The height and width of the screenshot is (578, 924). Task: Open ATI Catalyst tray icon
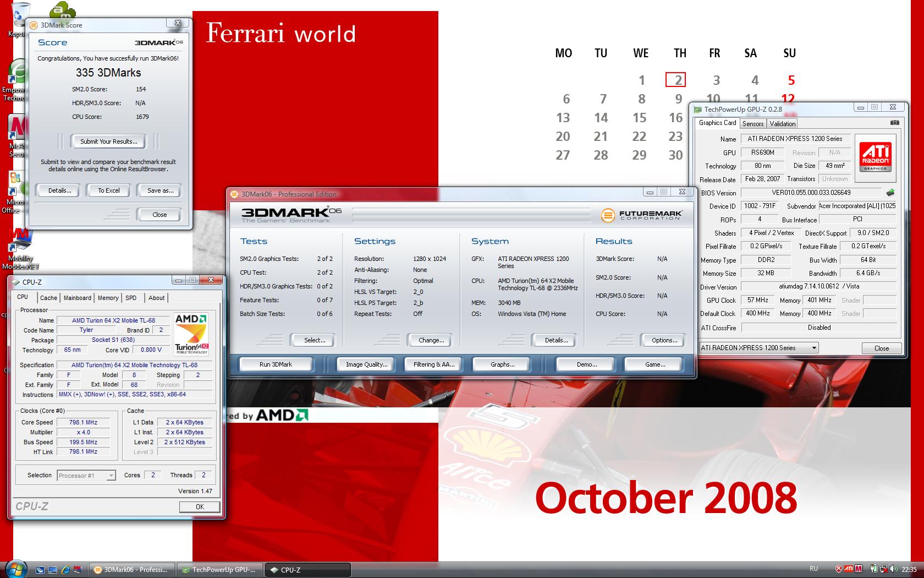coord(849,569)
